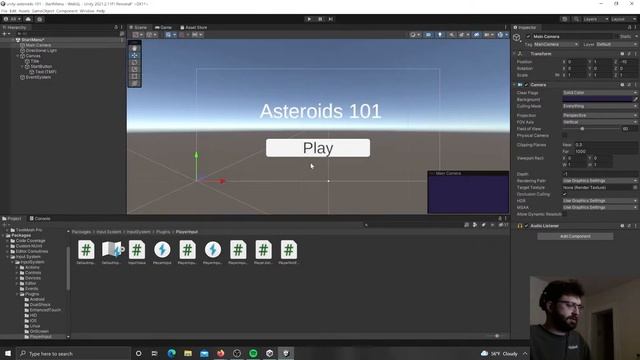The image size is (640, 360).
Task: Select Text (TMP) in Hierarchy
Action: 45,72
